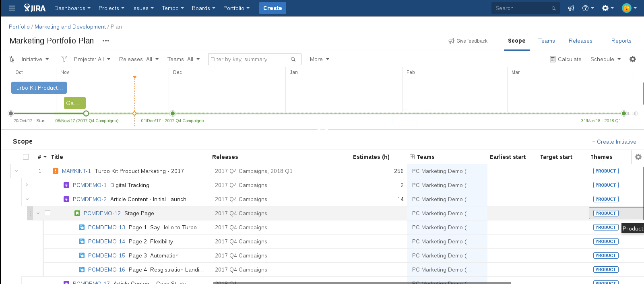Open the Portfolio breadcrumb link

19,27
